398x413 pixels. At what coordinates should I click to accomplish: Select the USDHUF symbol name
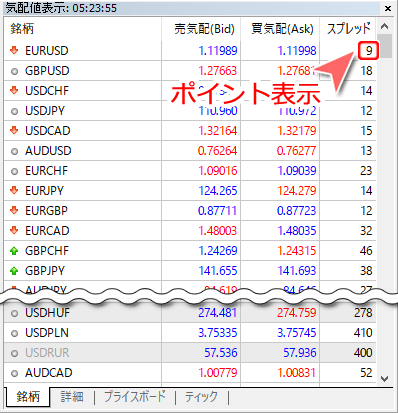[47, 313]
